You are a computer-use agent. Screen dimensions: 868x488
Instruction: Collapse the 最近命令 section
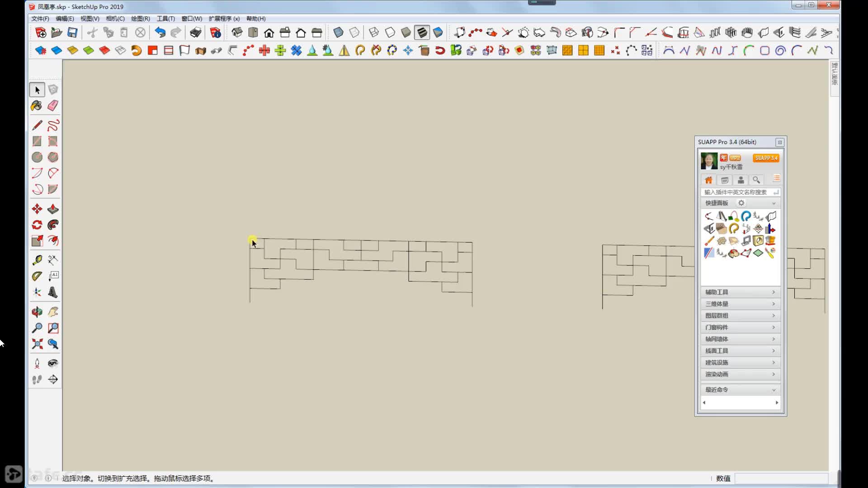[x=740, y=390]
